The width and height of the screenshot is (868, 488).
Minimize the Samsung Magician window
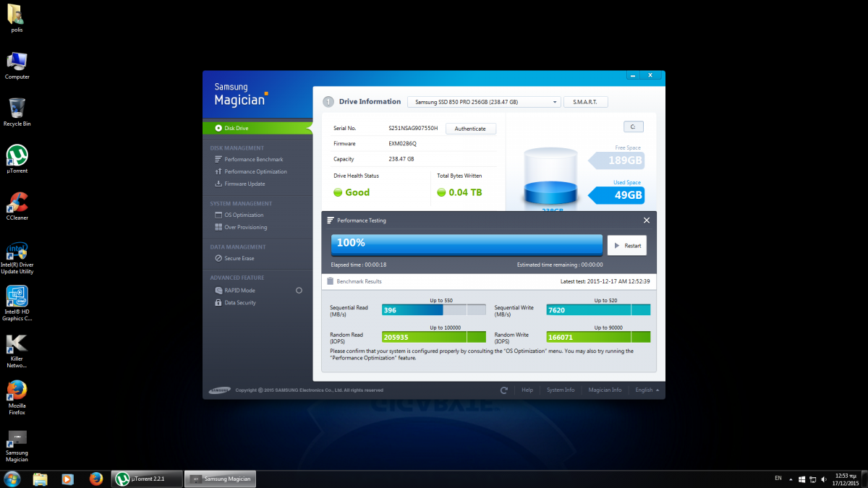pos(632,74)
